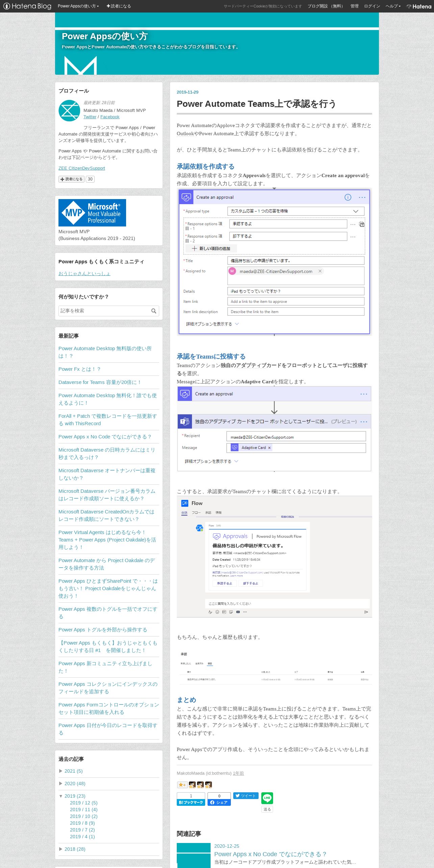Open Power Automate Desktop 無料版の使い所は！？ article
Image resolution: width=434 pixels, height=868 pixels.
tap(105, 352)
